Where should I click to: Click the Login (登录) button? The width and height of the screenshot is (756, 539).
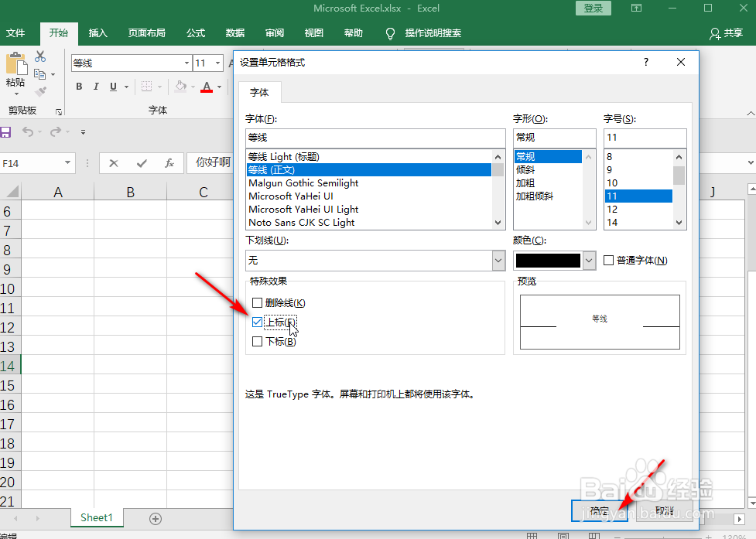(593, 9)
